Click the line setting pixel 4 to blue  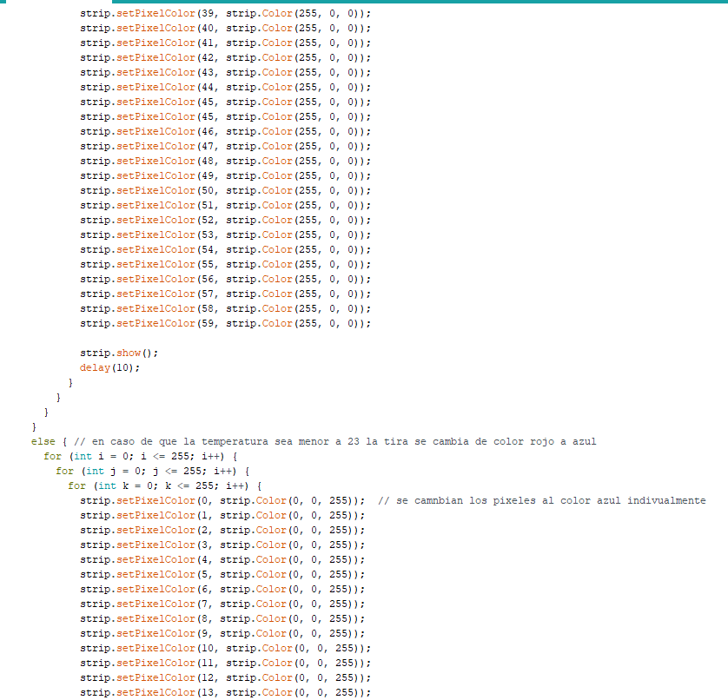click(x=222, y=560)
